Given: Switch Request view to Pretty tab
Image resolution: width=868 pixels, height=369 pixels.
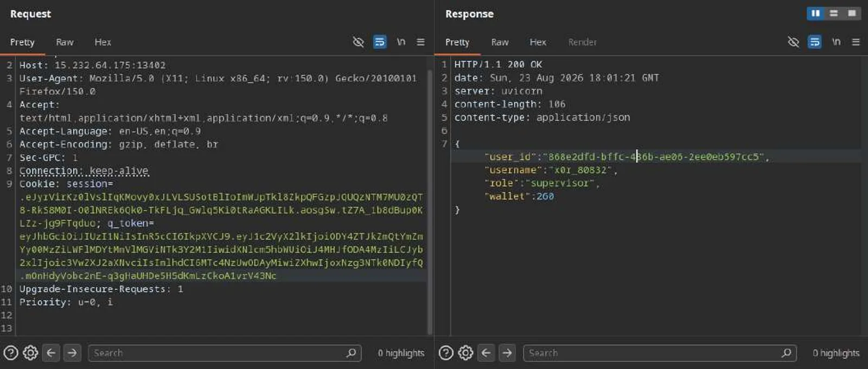Looking at the screenshot, I should pos(22,42).
